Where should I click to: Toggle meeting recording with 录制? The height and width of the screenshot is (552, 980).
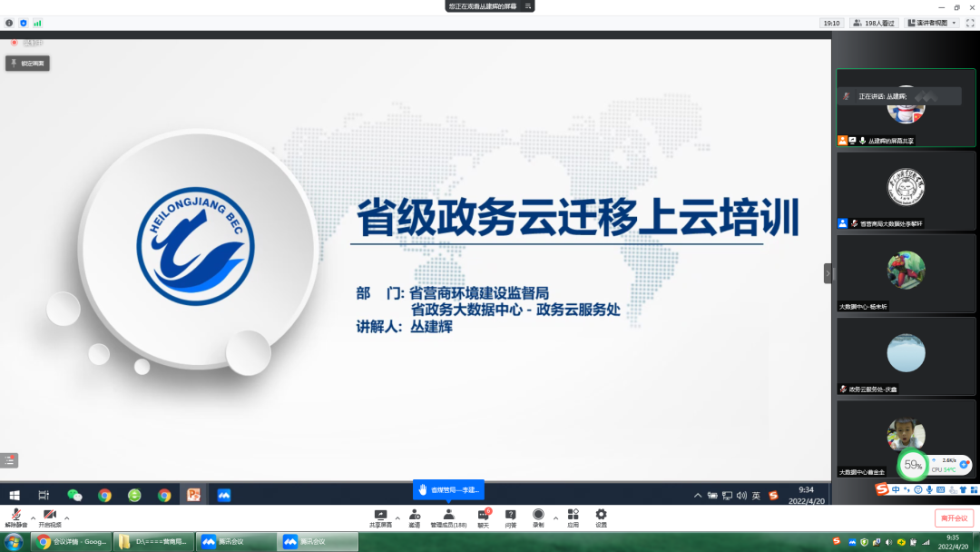(538, 517)
